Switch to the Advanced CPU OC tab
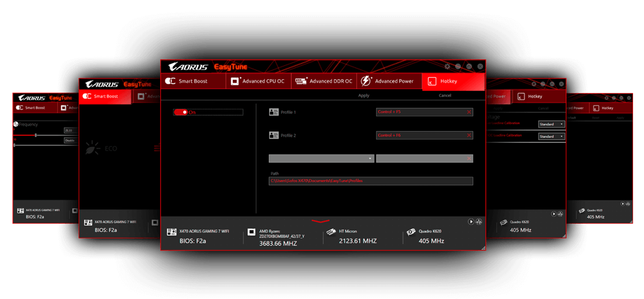 click(258, 81)
